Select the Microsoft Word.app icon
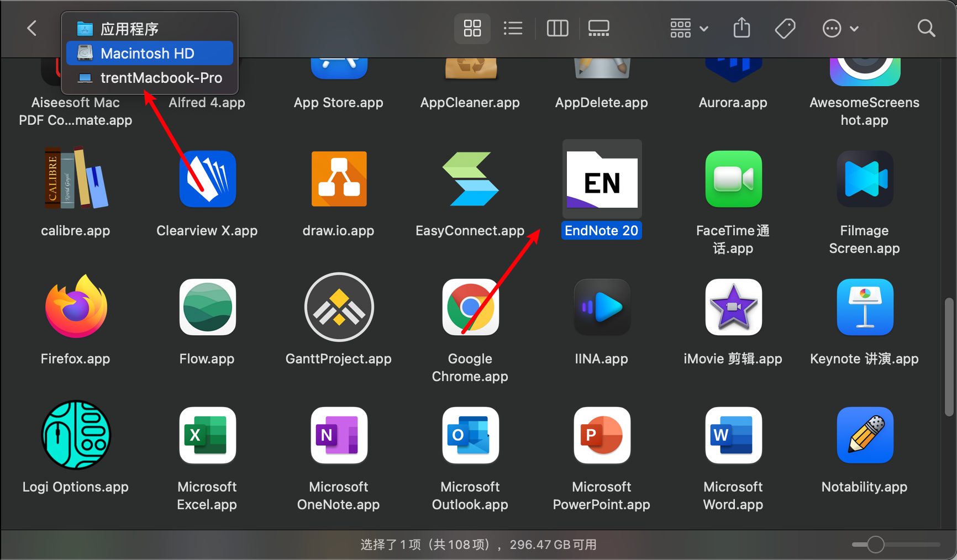 point(733,435)
